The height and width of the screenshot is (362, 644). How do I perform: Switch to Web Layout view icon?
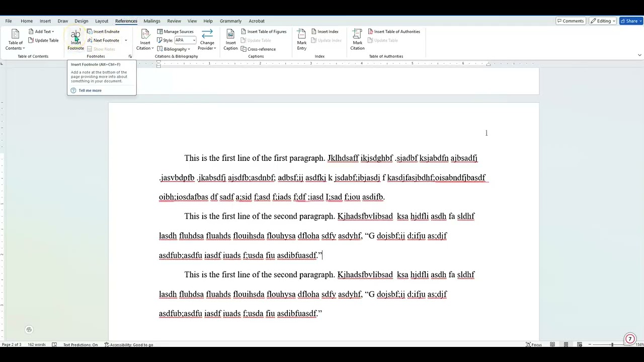click(580, 345)
